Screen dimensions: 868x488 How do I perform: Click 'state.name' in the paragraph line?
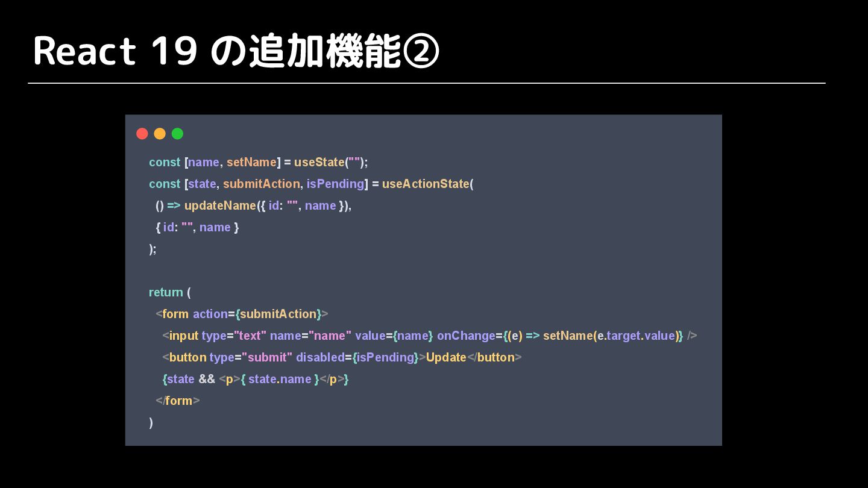(280, 379)
